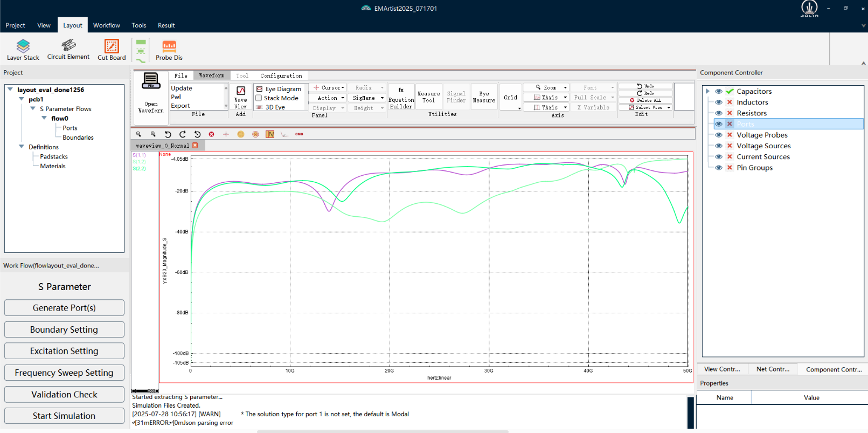Click the red circled X delete icon in plot toolbar

(211, 134)
